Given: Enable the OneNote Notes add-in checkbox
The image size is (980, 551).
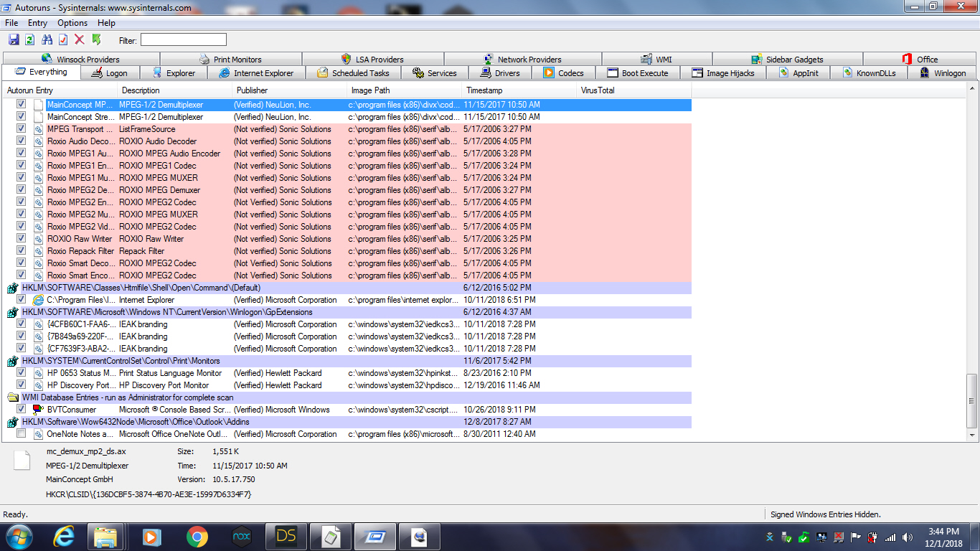Looking at the screenshot, I should click(21, 434).
